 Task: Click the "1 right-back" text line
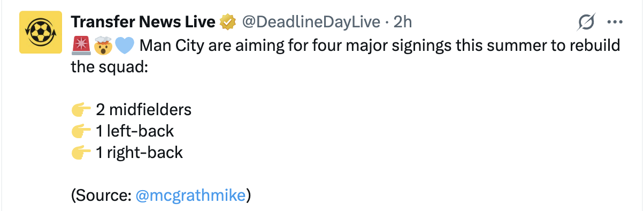pos(139,153)
